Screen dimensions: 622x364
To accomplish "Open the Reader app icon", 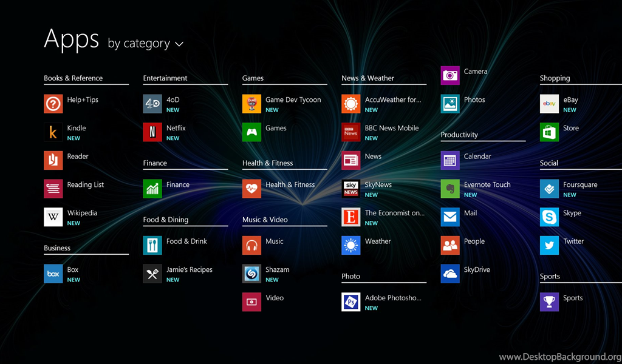I will tap(53, 160).
